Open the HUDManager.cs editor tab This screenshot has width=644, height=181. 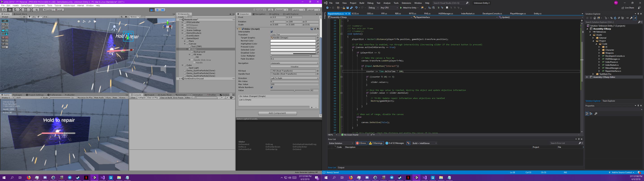445,13
